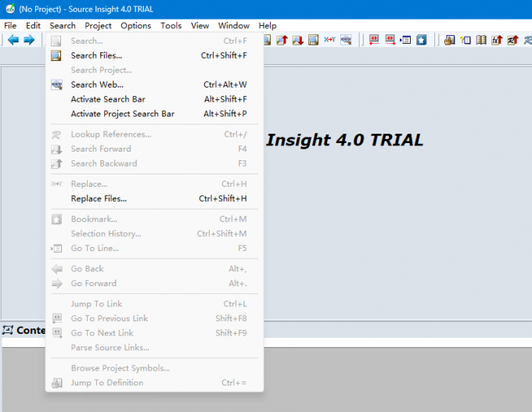The image size is (532, 412).
Task: Choose Search Forward menu entry
Action: click(x=154, y=149)
